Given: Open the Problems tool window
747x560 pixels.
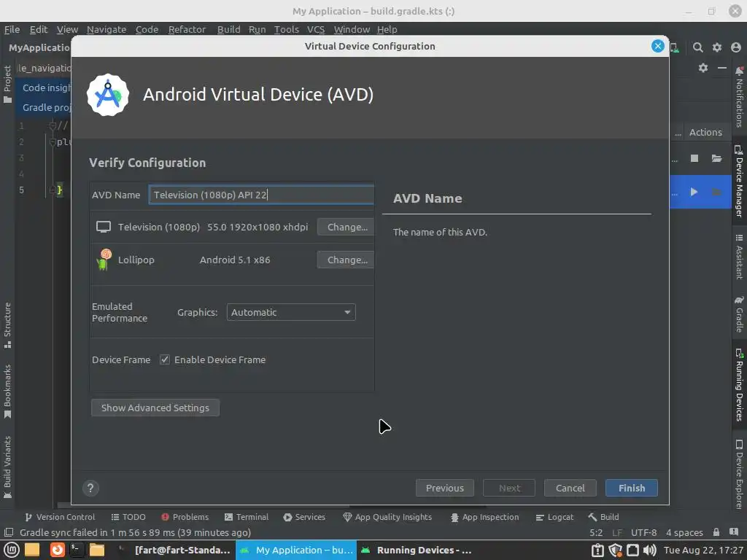Looking at the screenshot, I should [x=185, y=517].
